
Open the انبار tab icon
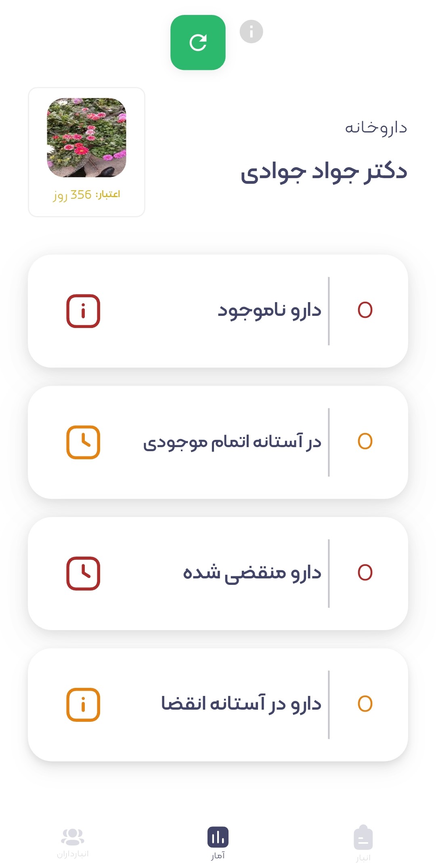pyautogui.click(x=363, y=837)
